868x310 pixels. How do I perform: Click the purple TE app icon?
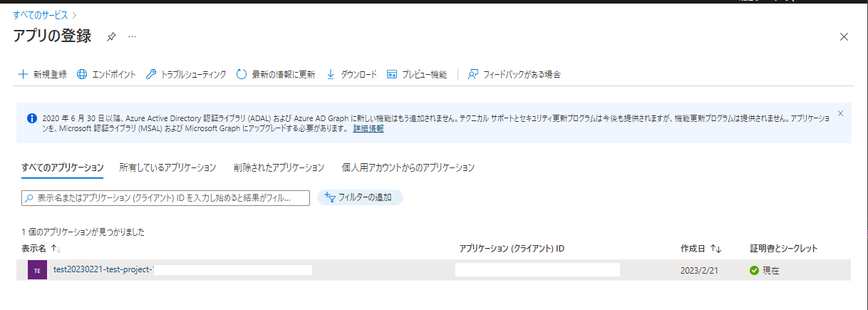click(37, 270)
